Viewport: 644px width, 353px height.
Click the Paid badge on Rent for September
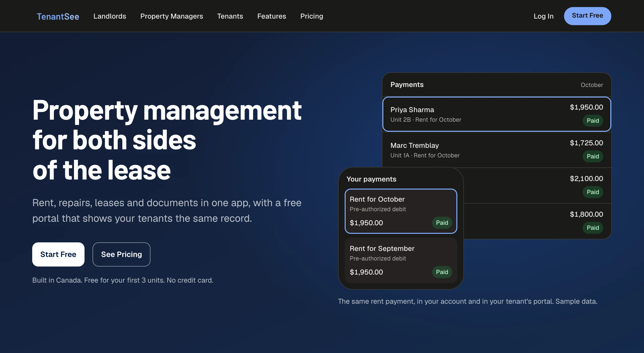tap(442, 272)
